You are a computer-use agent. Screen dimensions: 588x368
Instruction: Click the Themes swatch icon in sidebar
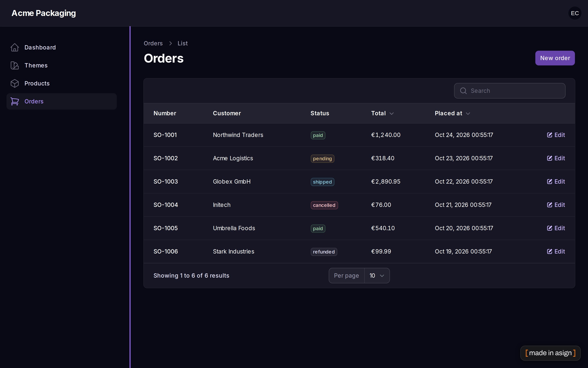pyautogui.click(x=14, y=65)
